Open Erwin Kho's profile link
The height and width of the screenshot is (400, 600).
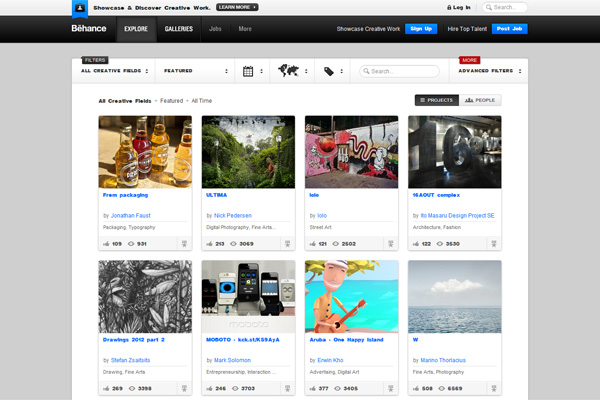(330, 360)
